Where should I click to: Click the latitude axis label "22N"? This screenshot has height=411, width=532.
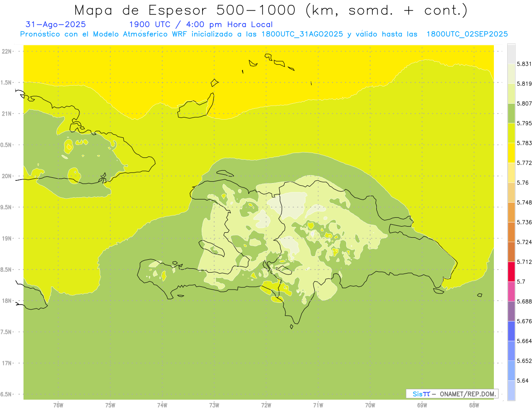click(x=6, y=51)
